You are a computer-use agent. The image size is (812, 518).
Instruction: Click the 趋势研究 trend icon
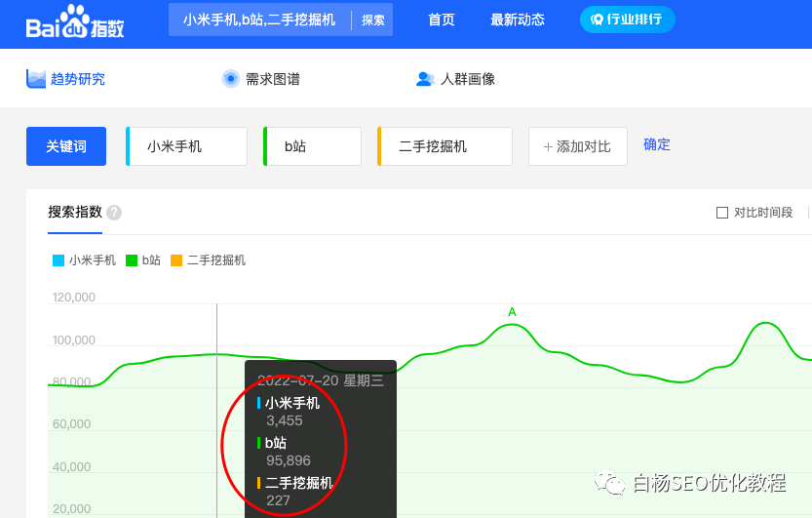tap(36, 79)
